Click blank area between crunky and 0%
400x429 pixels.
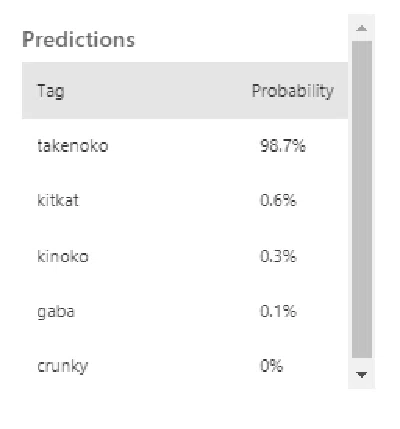[x=174, y=366]
